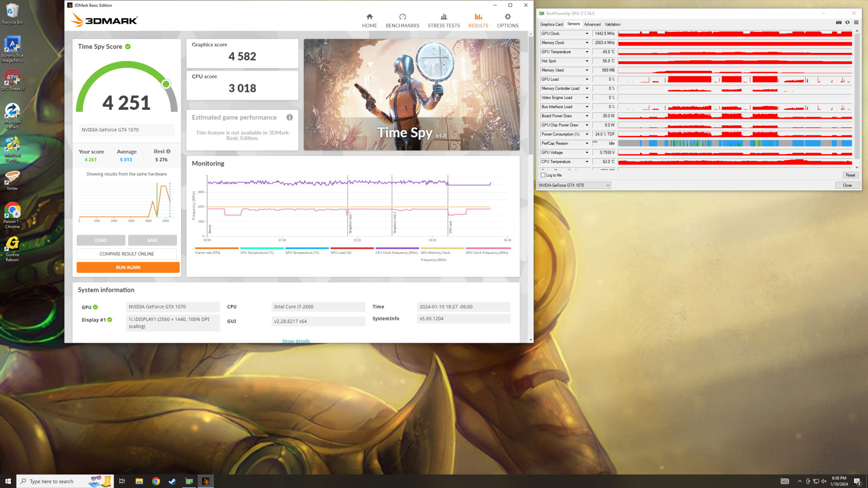The image size is (868, 488).
Task: Open Steam from the taskbar
Action: [x=172, y=481]
